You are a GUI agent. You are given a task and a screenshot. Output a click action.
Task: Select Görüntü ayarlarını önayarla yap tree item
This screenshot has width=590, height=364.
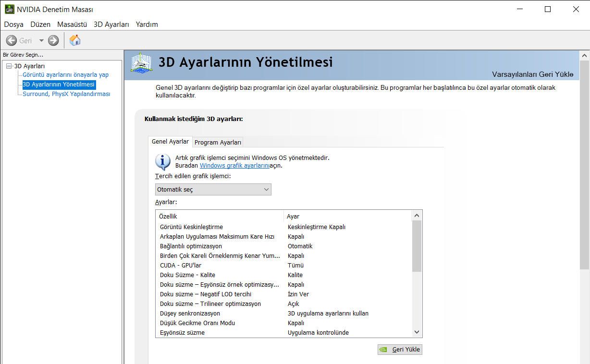pyautogui.click(x=66, y=75)
